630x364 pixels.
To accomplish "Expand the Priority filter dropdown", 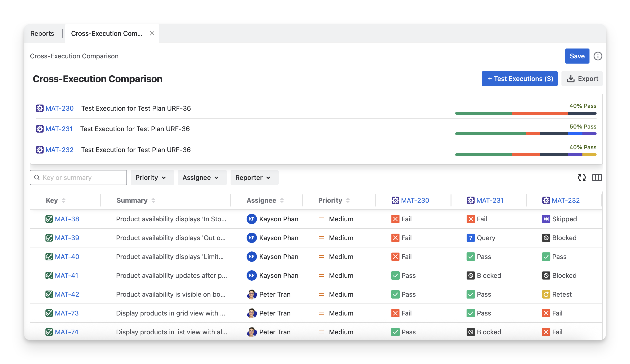I will pos(152,178).
